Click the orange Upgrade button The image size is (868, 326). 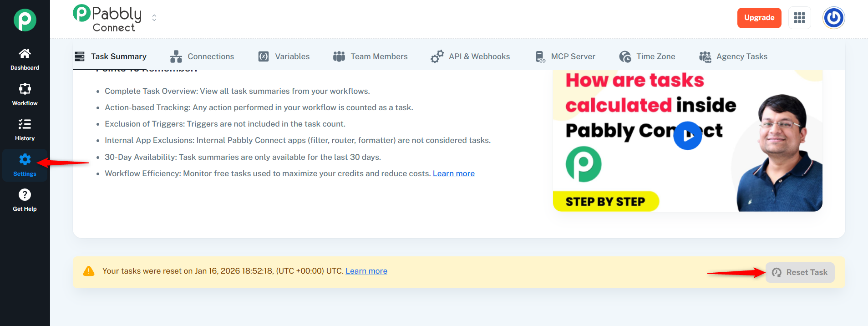pyautogui.click(x=759, y=18)
